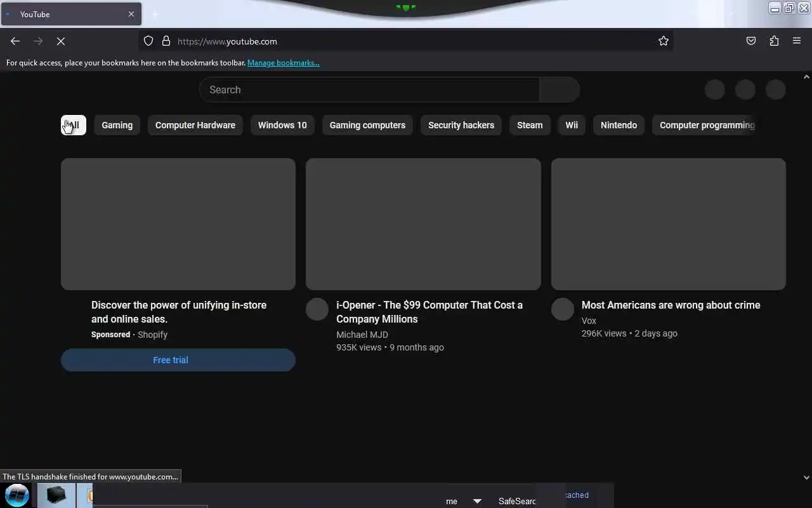This screenshot has width=812, height=508.
Task: Open the Manage bookmarks link
Action: click(284, 63)
